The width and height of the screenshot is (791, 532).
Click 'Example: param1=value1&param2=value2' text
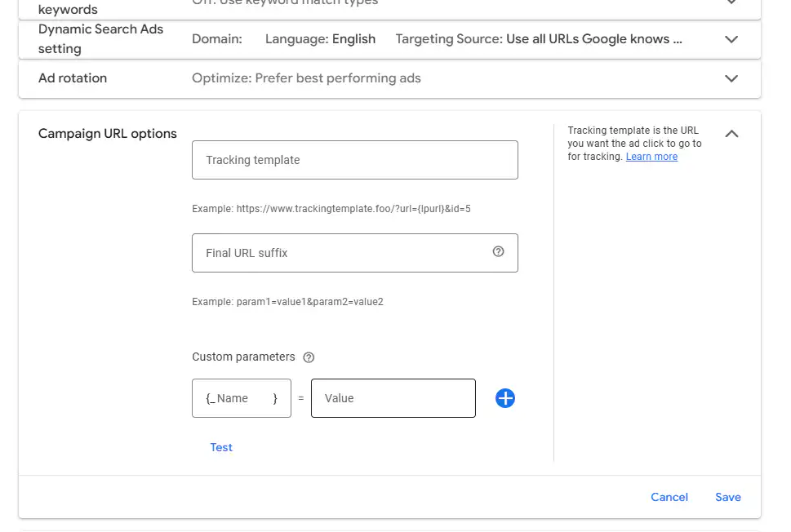[287, 302]
